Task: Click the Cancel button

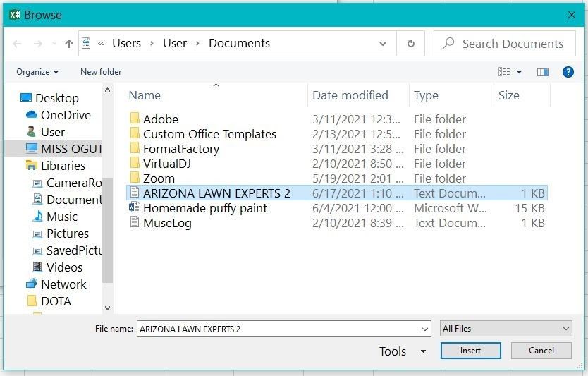Action: coord(541,351)
